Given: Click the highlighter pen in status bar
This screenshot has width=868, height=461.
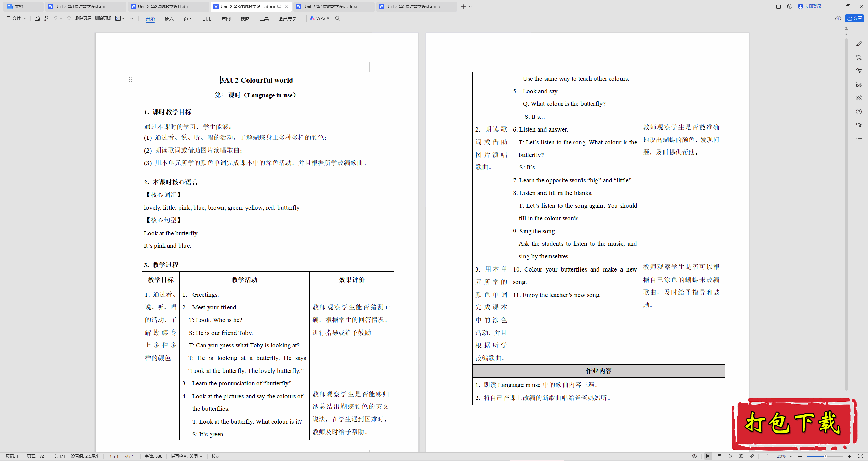Looking at the screenshot, I should [752, 456].
